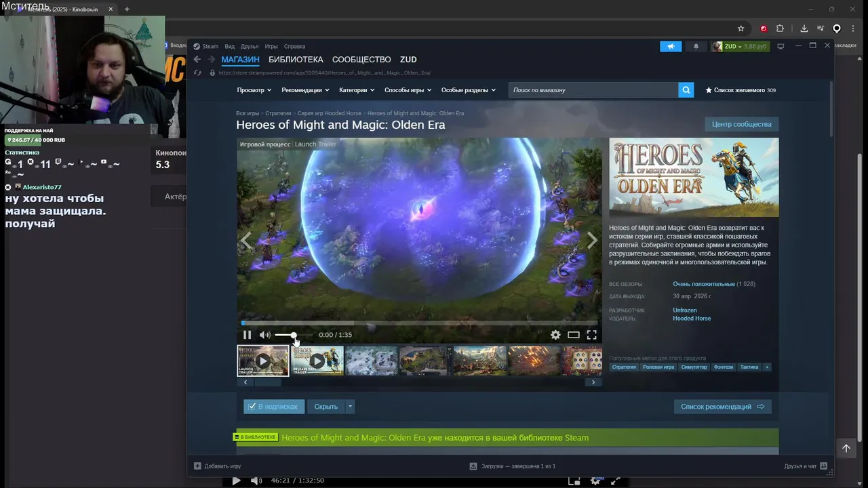Click the store search magnifier button
Screen dimensions: 868x488
tap(686, 90)
